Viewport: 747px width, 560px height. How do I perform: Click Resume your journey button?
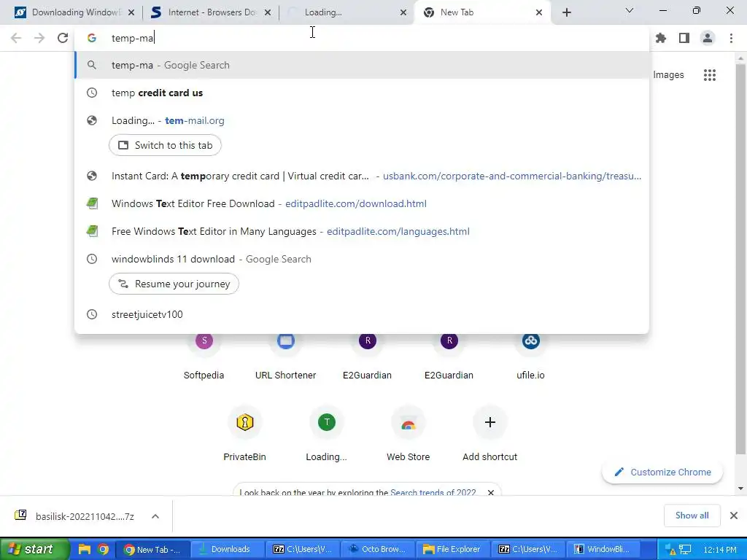click(x=174, y=284)
